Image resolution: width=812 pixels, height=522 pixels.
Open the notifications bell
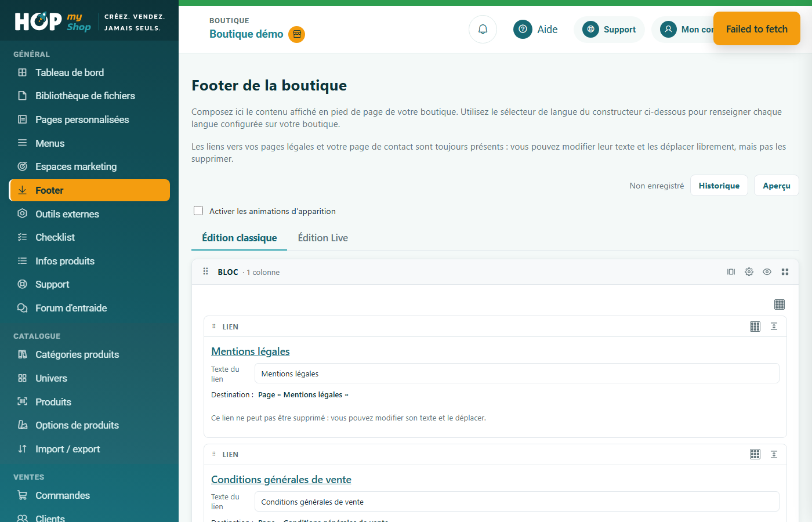pyautogui.click(x=483, y=29)
